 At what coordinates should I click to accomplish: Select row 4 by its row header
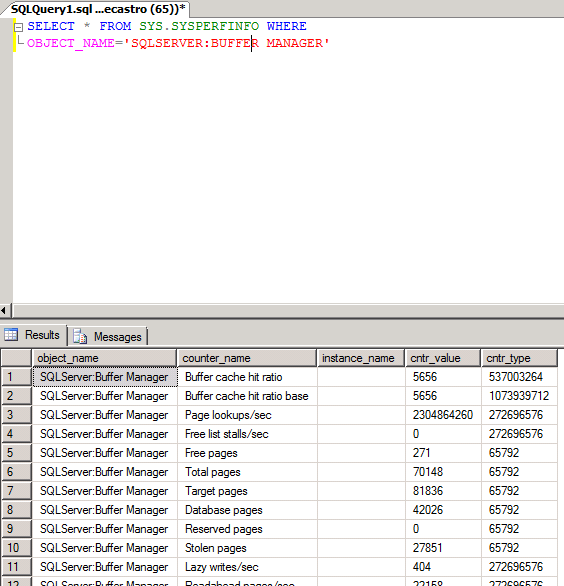pos(16,434)
